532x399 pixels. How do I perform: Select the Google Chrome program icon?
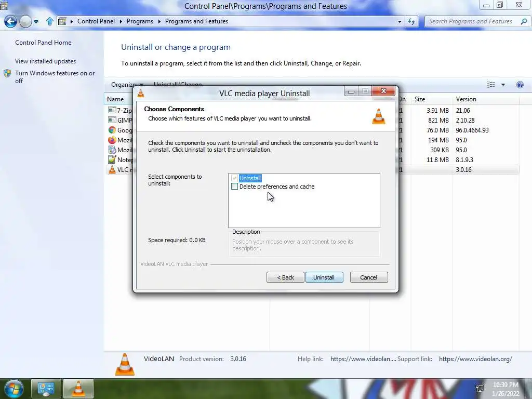click(112, 129)
